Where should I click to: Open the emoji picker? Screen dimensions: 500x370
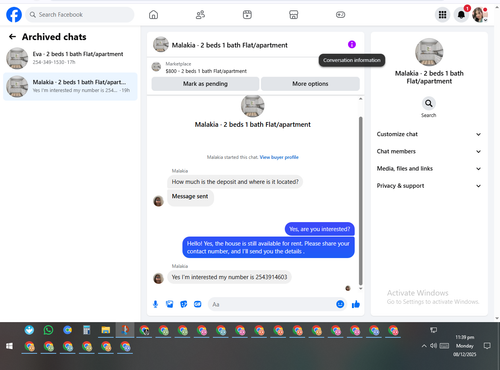[x=340, y=304]
